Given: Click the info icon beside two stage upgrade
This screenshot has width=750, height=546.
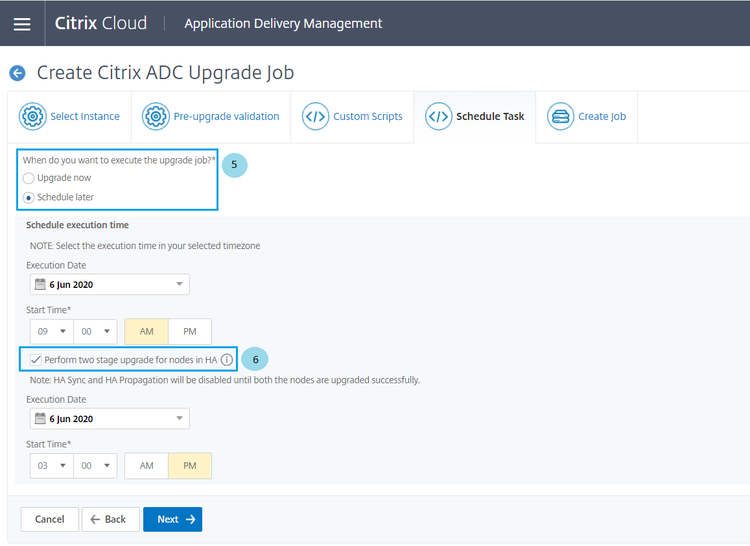Looking at the screenshot, I should pyautogui.click(x=227, y=360).
